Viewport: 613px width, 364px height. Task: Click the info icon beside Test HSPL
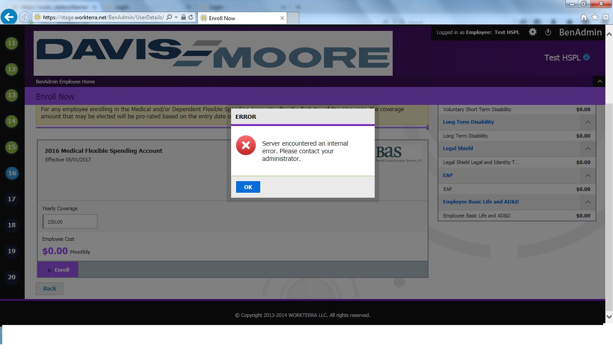point(587,57)
